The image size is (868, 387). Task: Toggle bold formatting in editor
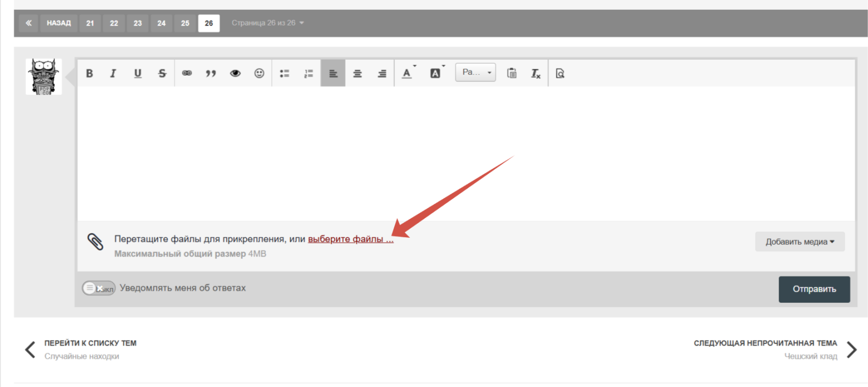click(x=90, y=73)
